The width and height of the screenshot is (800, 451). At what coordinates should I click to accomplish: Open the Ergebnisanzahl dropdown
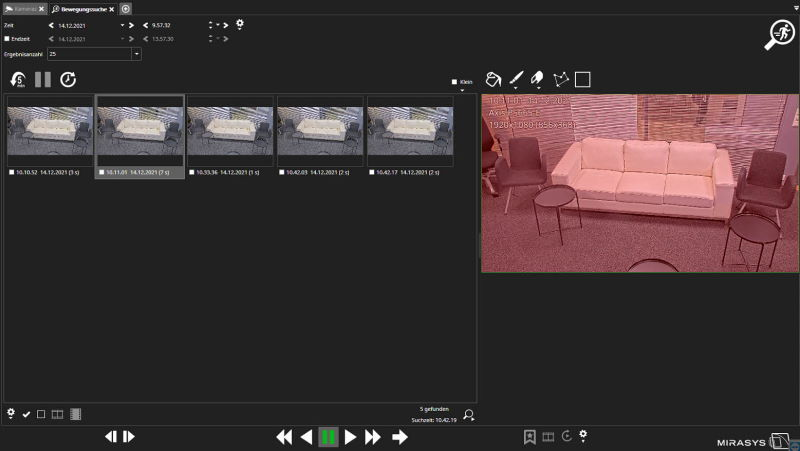click(136, 53)
